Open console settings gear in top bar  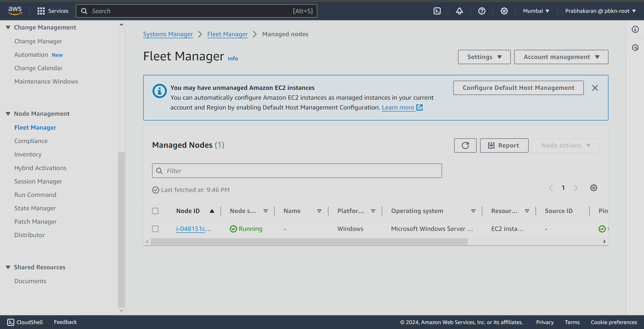504,11
